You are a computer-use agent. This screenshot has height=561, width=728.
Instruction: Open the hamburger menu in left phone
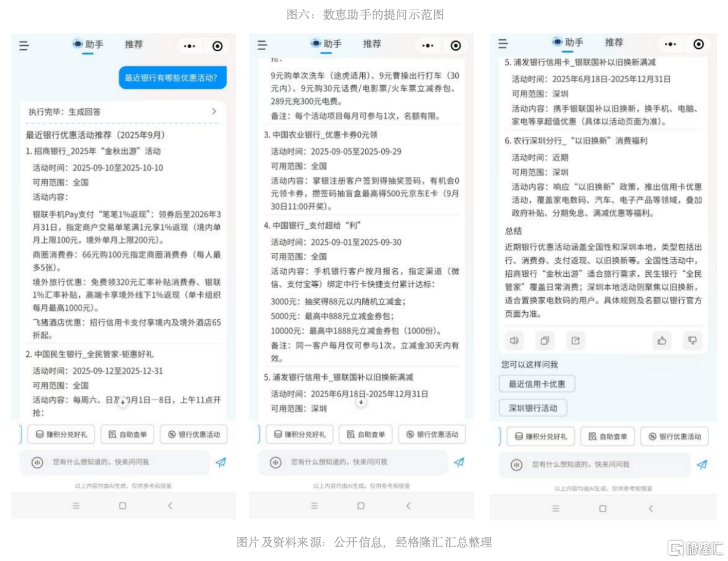coord(24,45)
